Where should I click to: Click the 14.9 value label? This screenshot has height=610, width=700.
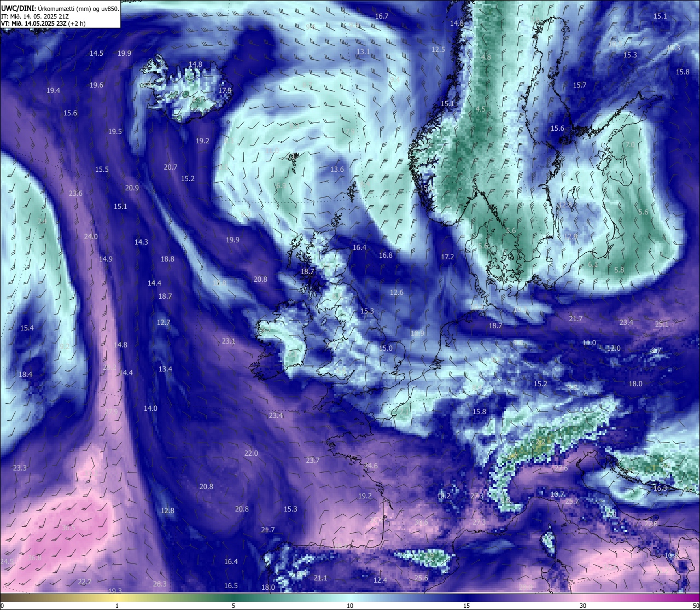tap(106, 259)
